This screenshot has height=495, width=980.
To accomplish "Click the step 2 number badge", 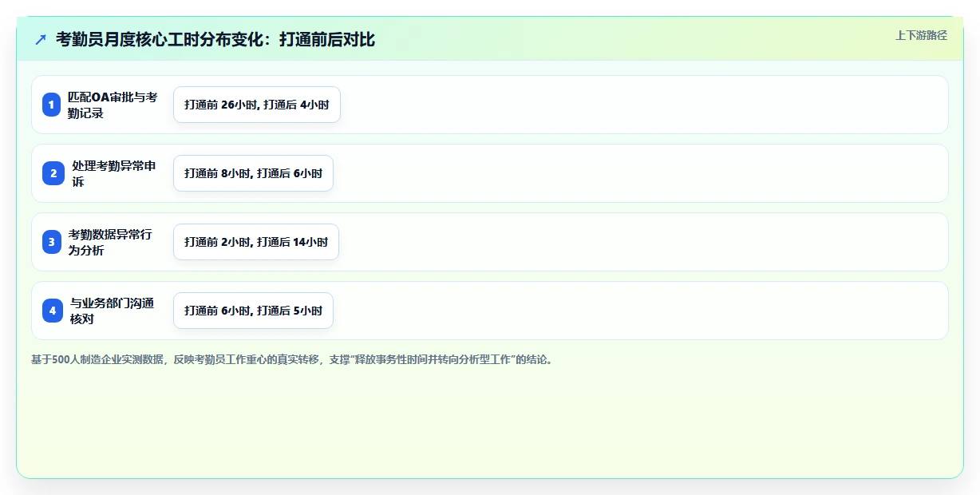I will [52, 173].
